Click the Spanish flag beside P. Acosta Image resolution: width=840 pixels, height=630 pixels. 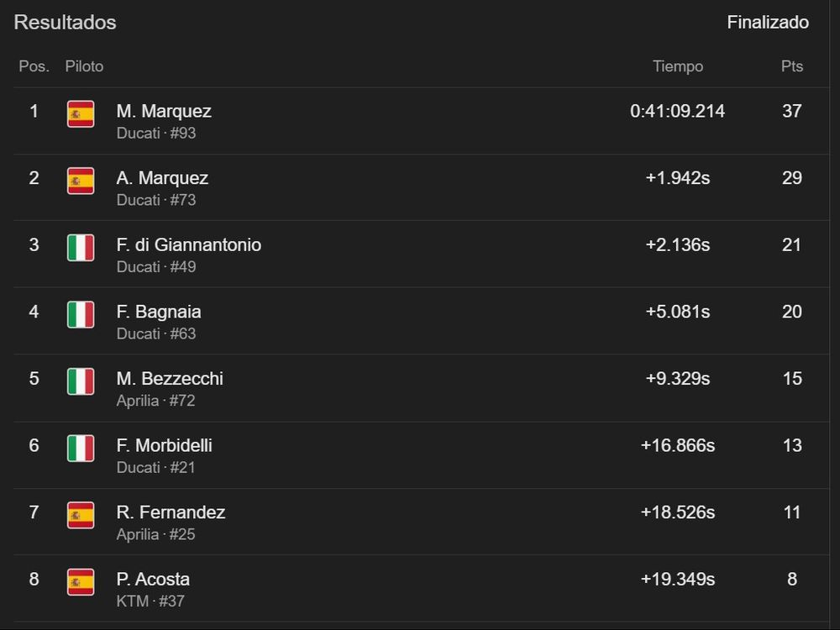tap(81, 582)
